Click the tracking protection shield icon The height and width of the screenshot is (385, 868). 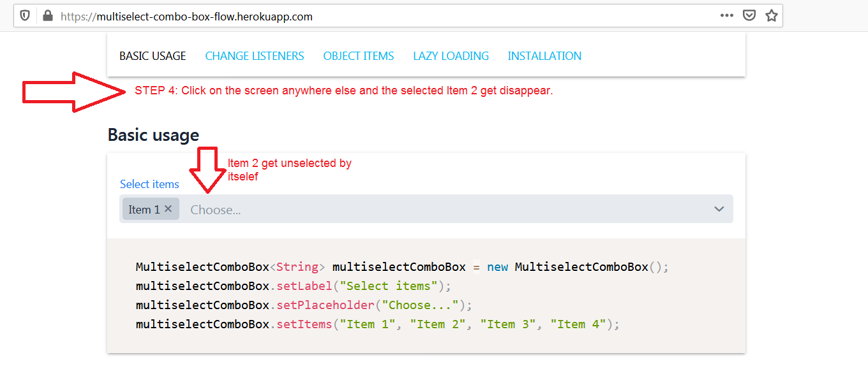click(25, 16)
